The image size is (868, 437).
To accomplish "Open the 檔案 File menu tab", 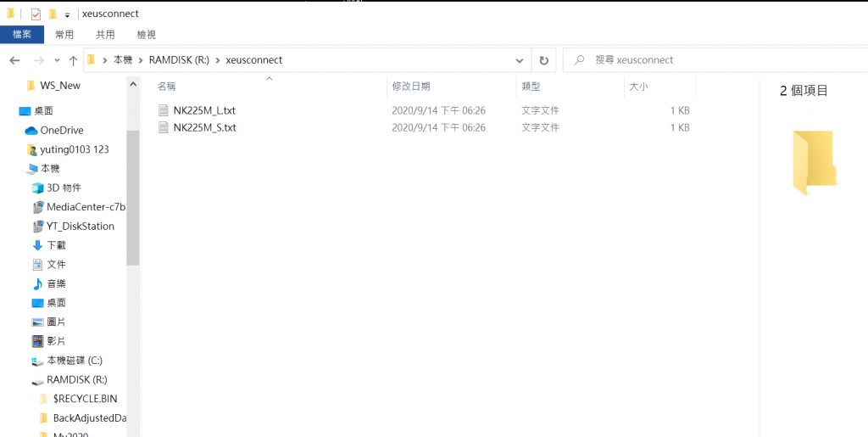I will point(21,35).
